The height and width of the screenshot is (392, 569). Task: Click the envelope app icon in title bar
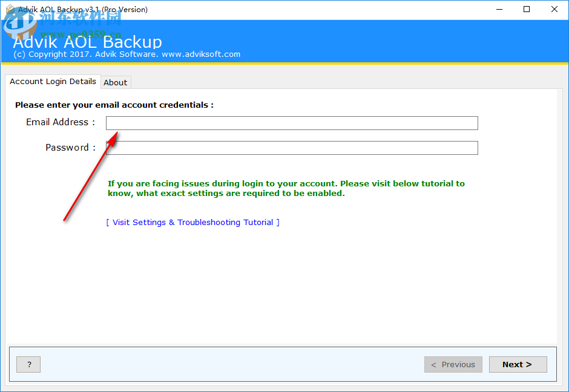tap(8, 9)
